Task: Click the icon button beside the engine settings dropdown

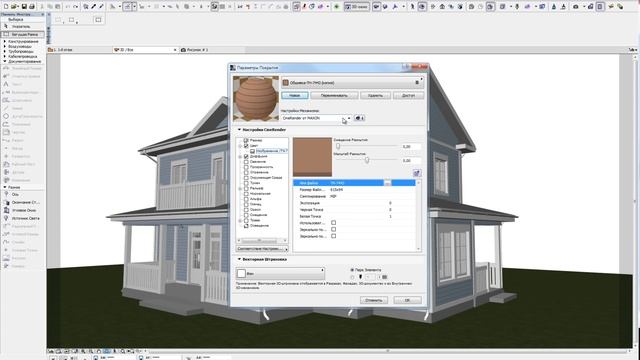Action: click(359, 118)
